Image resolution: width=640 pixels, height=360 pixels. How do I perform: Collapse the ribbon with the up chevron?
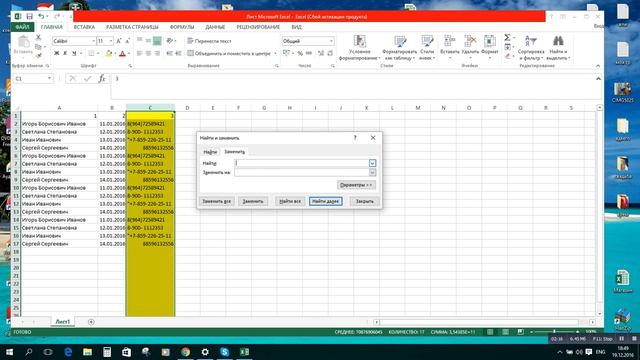[x=598, y=66]
